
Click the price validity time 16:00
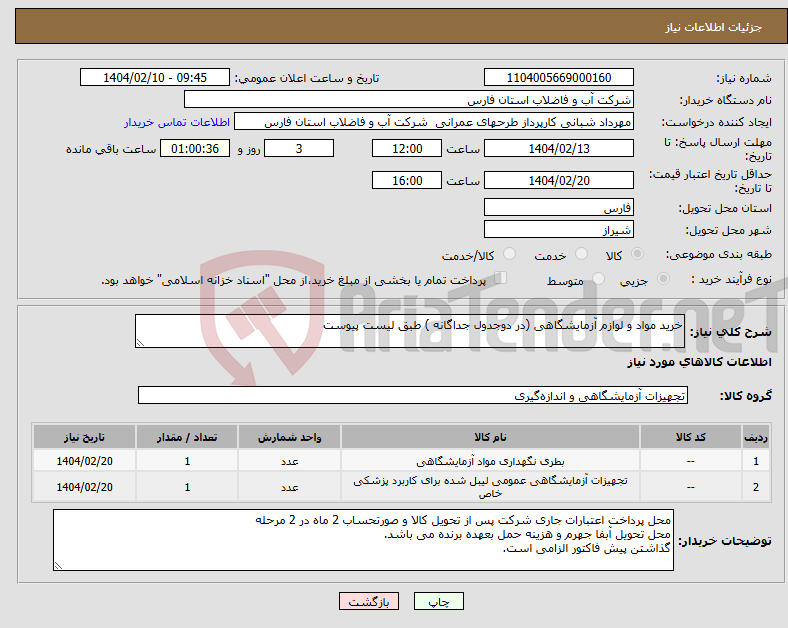point(407,180)
